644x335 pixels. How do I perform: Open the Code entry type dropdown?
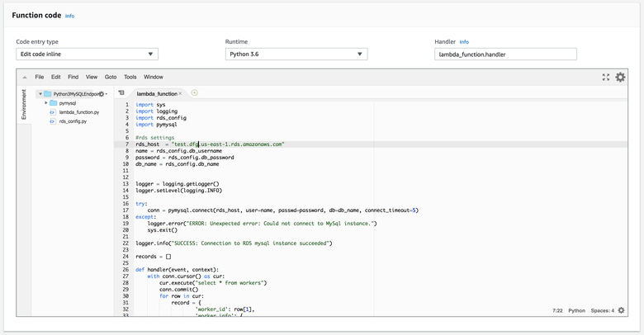[87, 54]
